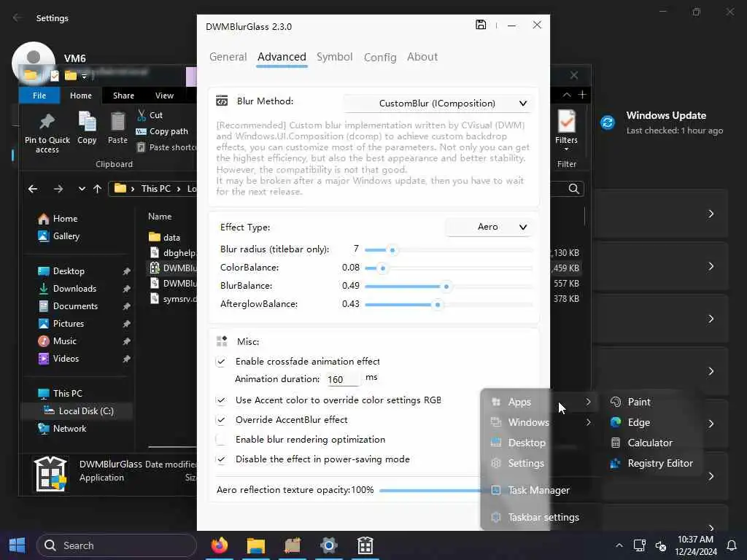Expand the Windows submenu entry

tap(541, 422)
